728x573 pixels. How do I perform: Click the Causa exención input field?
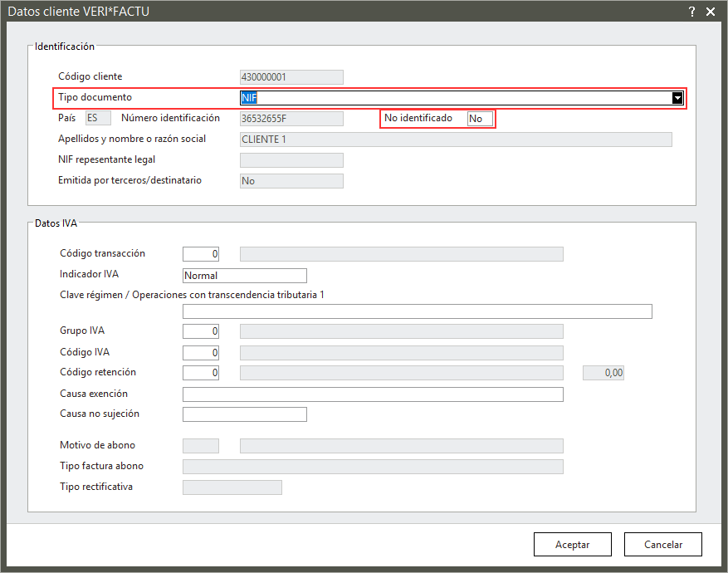click(x=372, y=394)
